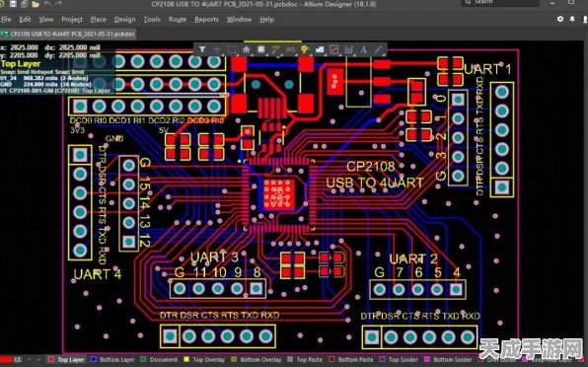Click the 5V silkscreen label

click(164, 130)
